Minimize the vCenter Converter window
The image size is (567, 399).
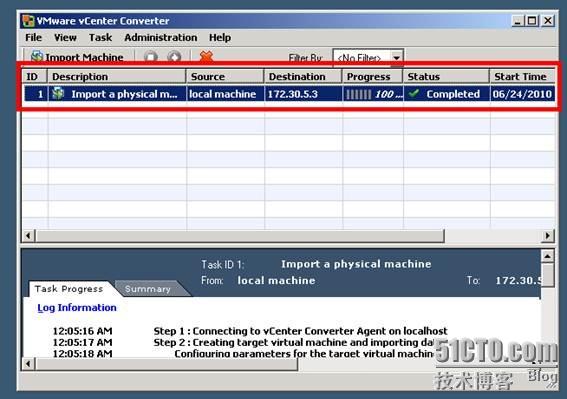pos(517,21)
